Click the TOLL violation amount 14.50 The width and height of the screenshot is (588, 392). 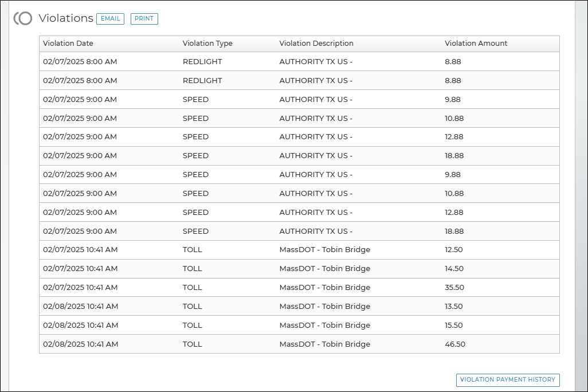(454, 269)
